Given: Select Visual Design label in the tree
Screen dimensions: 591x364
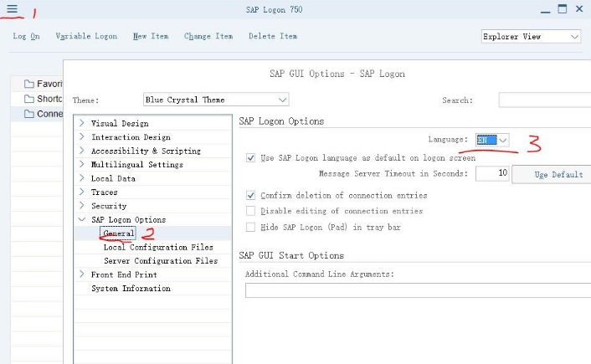Looking at the screenshot, I should click(x=120, y=123).
